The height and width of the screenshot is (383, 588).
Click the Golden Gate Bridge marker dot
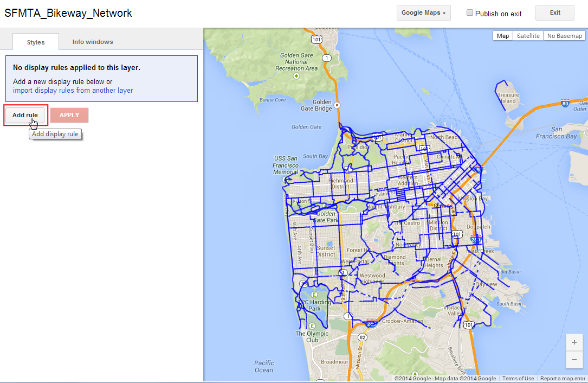(337, 105)
